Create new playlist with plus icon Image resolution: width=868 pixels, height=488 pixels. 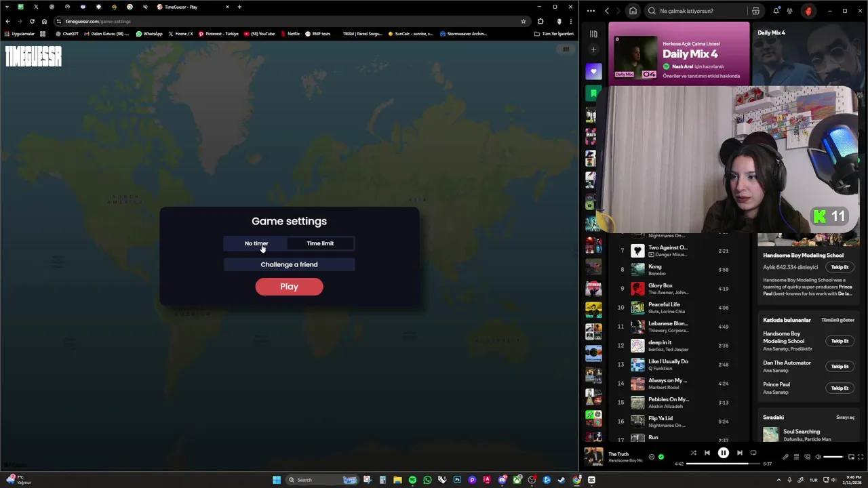pyautogui.click(x=593, y=49)
